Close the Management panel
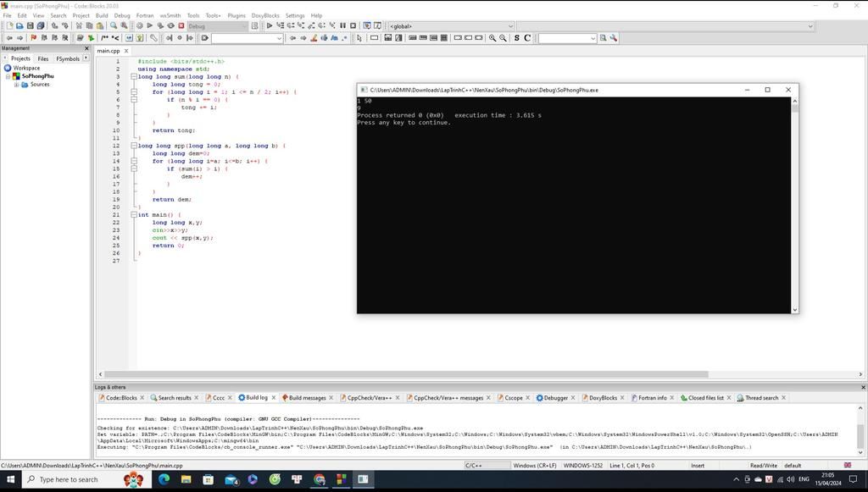This screenshot has width=868, height=492. [86, 48]
